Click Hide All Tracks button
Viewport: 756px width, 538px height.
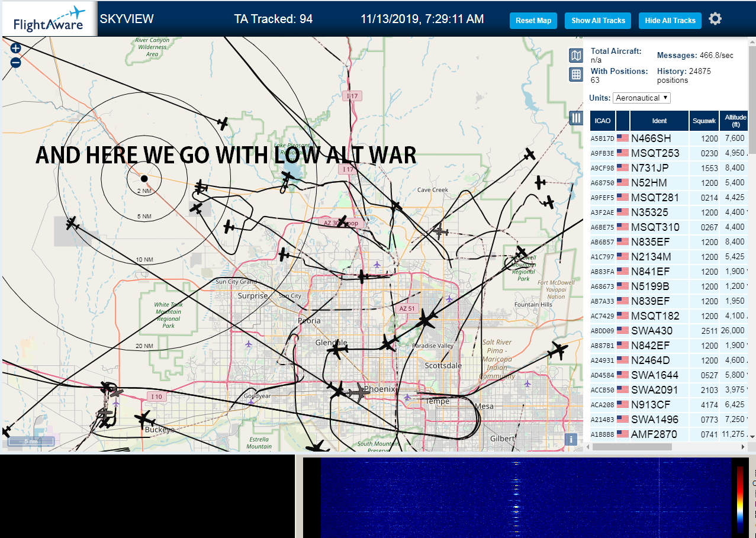670,20
